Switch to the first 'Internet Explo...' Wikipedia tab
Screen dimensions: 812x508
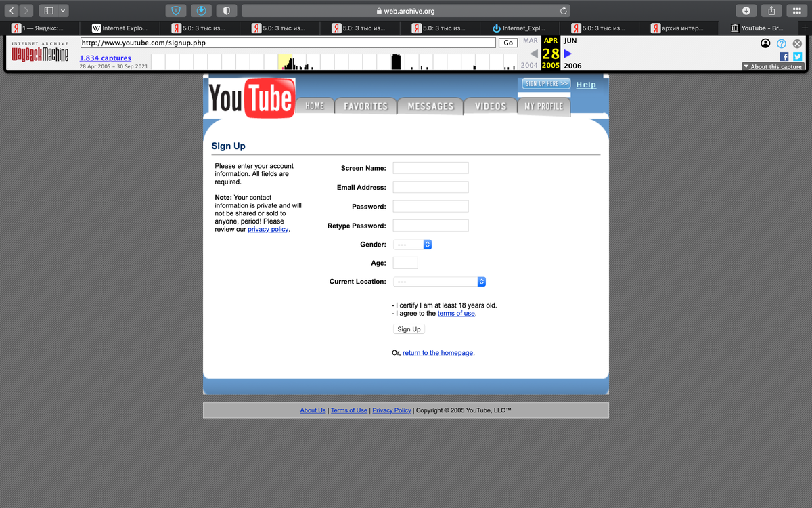point(120,28)
